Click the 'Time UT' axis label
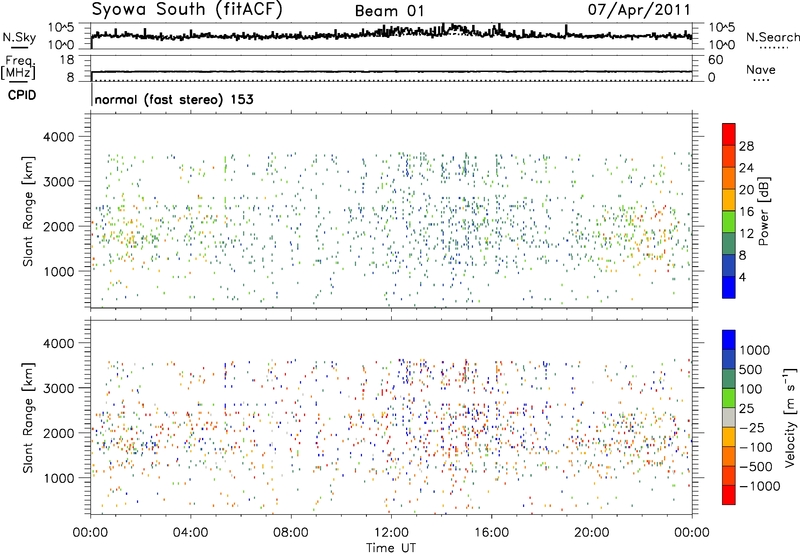 [391, 548]
